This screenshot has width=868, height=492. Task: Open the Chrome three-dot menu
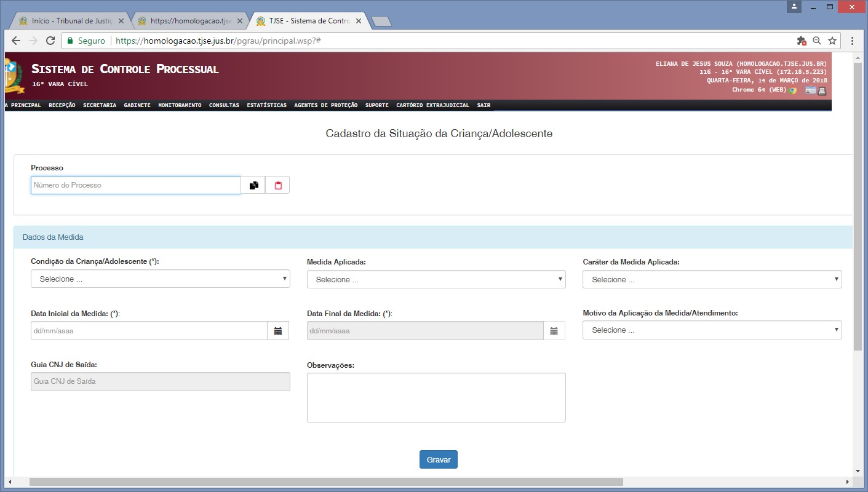tap(852, 41)
